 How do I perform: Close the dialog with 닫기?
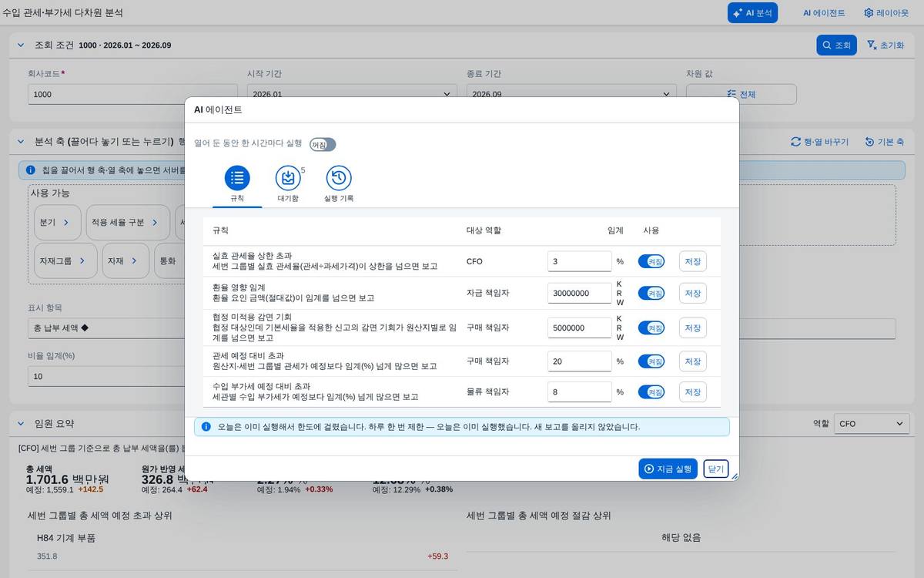[716, 469]
